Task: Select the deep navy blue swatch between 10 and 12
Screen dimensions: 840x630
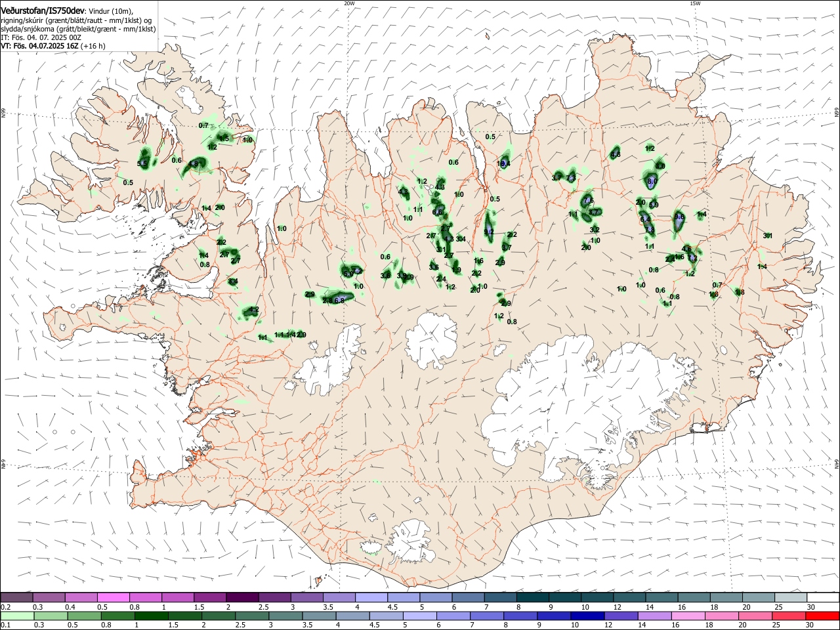Action: click(x=589, y=616)
